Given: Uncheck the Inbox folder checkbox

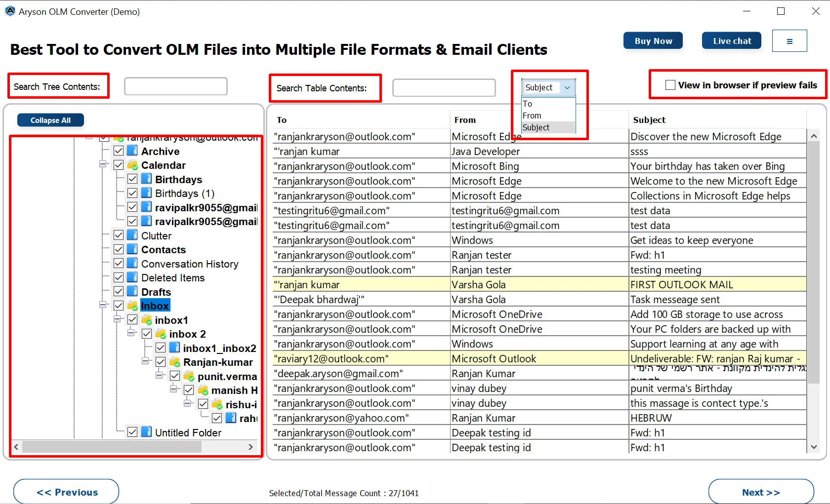Looking at the screenshot, I should pyautogui.click(x=119, y=306).
